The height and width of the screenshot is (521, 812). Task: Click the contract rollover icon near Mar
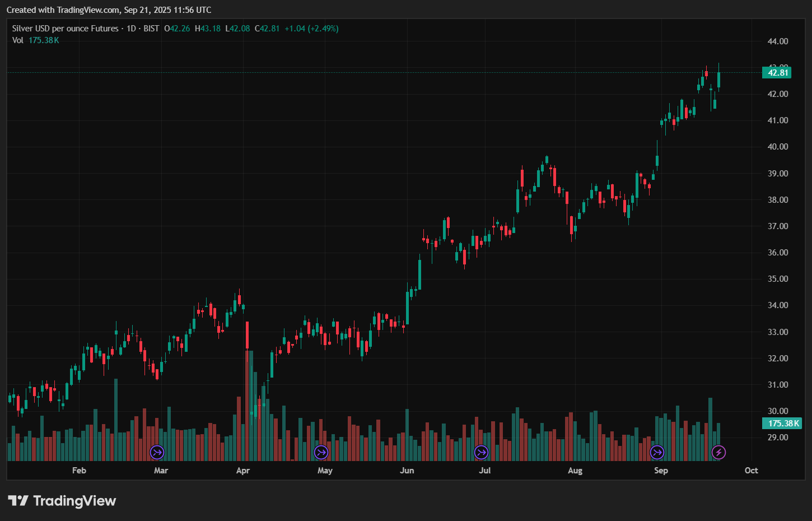point(157,452)
